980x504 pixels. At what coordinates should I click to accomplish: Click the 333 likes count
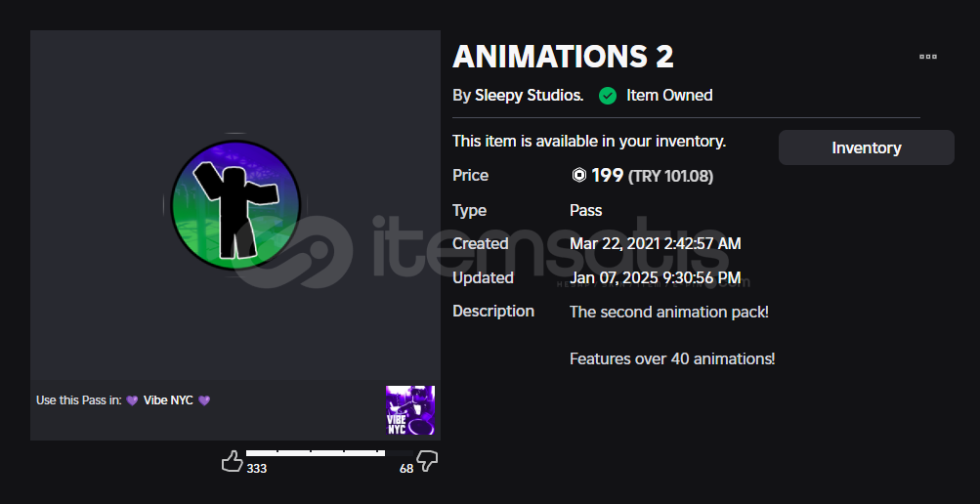pyautogui.click(x=256, y=469)
